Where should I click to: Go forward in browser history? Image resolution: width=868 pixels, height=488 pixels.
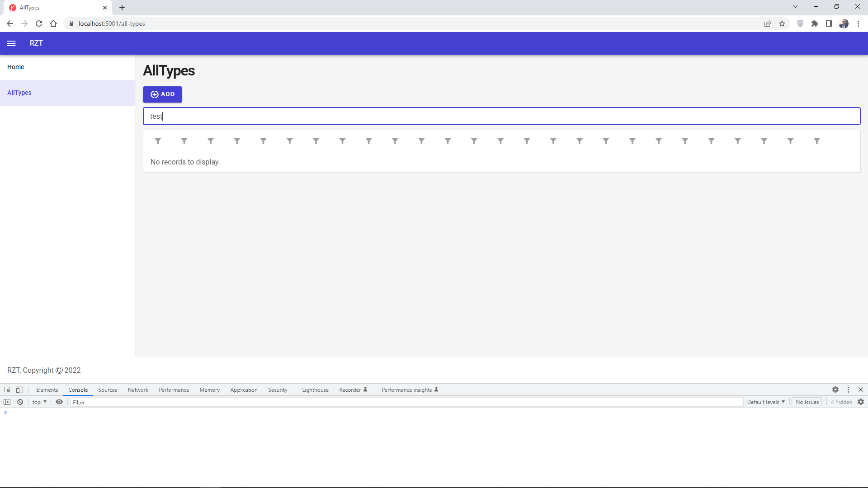(x=24, y=23)
